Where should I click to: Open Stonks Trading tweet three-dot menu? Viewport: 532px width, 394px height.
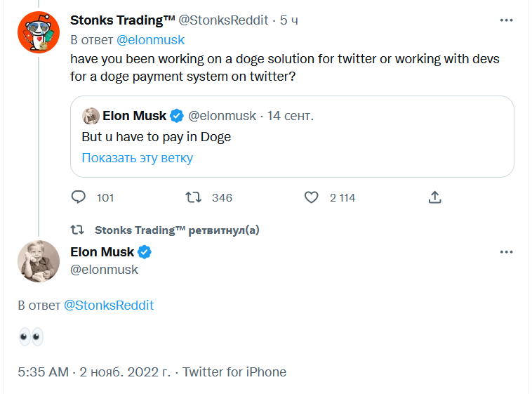click(506, 20)
